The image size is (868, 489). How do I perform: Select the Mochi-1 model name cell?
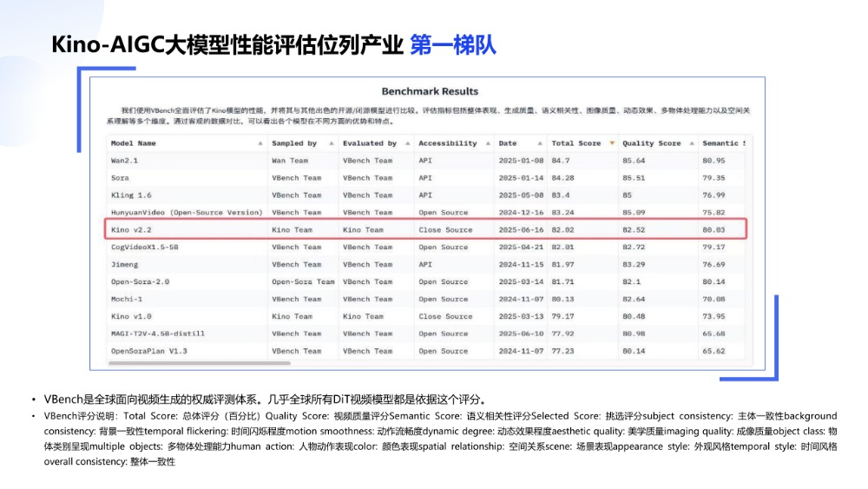(x=127, y=299)
